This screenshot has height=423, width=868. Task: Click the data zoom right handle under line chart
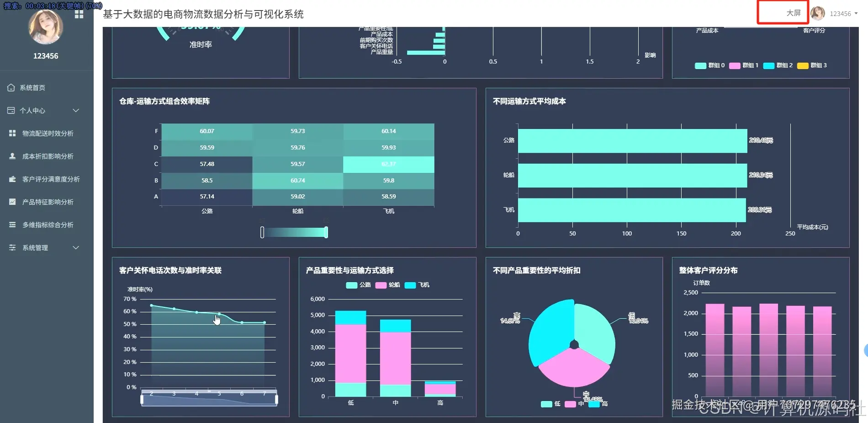tap(276, 399)
